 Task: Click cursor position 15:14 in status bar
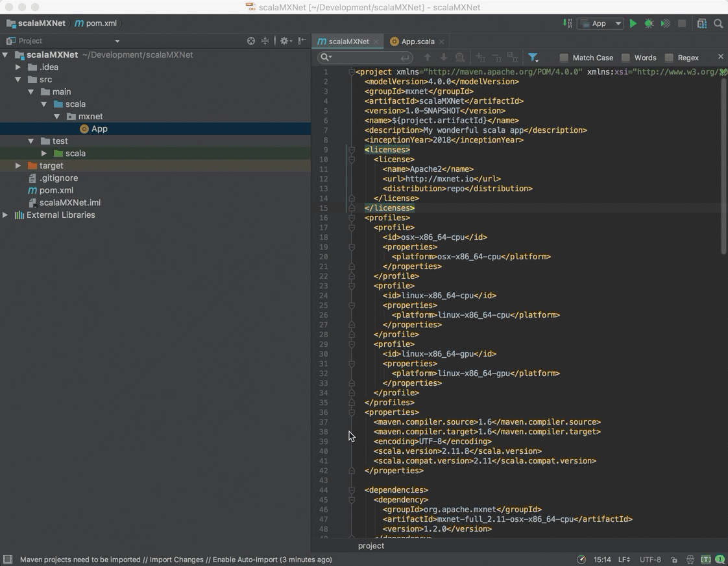601,560
